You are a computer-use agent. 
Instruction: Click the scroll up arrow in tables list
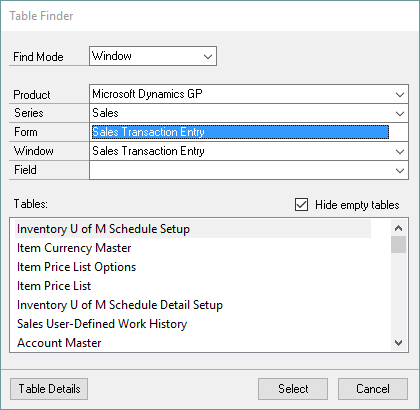pos(398,228)
